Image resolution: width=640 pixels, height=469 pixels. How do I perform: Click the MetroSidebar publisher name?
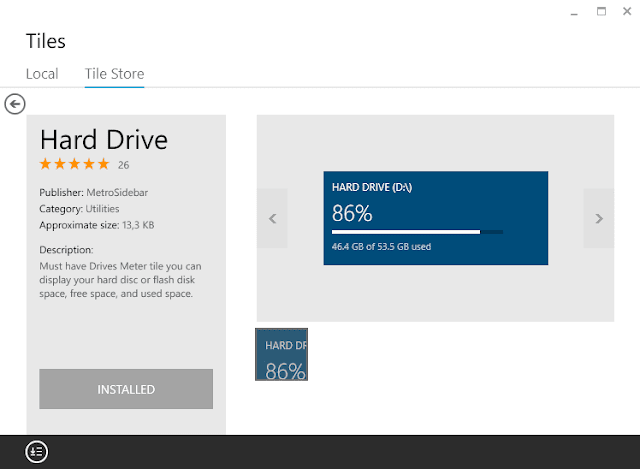click(x=117, y=193)
